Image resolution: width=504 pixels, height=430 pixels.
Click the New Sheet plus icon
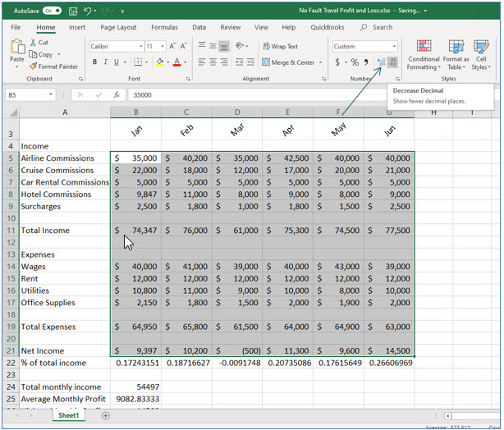[x=105, y=416]
